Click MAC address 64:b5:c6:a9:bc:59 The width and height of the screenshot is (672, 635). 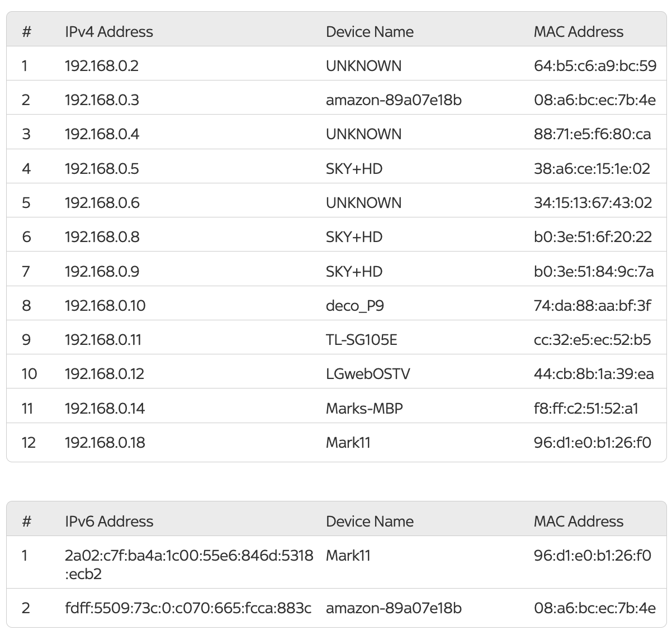(x=595, y=66)
